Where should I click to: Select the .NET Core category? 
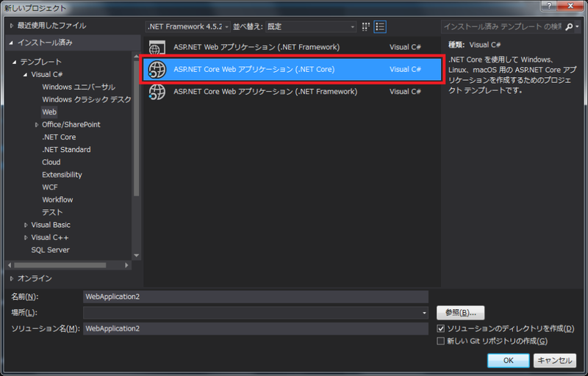(59, 137)
